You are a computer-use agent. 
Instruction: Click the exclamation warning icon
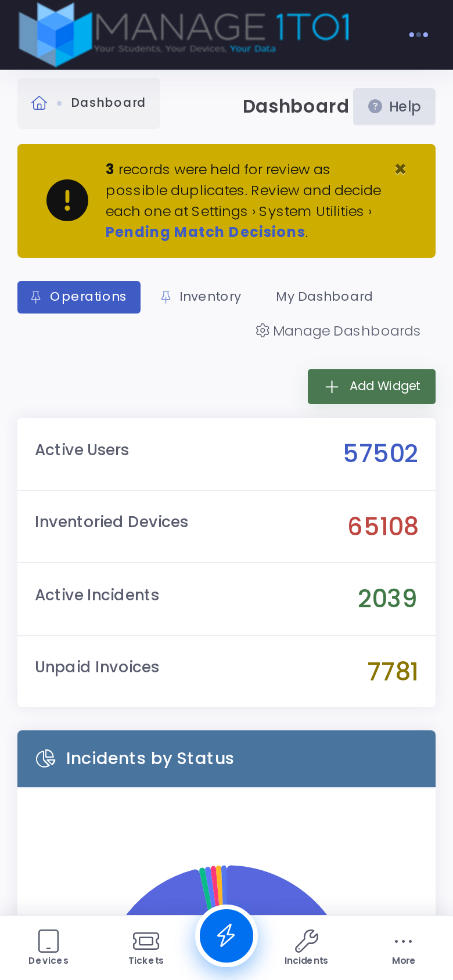point(67,200)
